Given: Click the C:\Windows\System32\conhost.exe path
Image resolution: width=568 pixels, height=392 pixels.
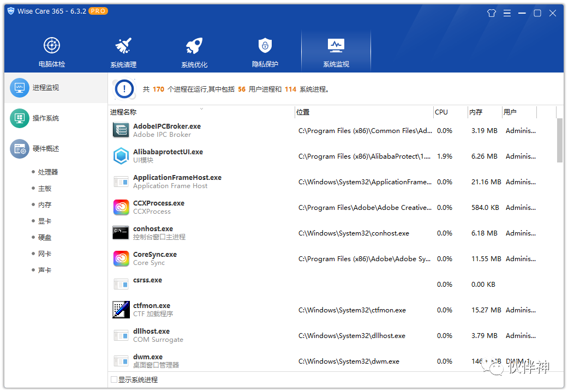Looking at the screenshot, I should (x=354, y=233).
